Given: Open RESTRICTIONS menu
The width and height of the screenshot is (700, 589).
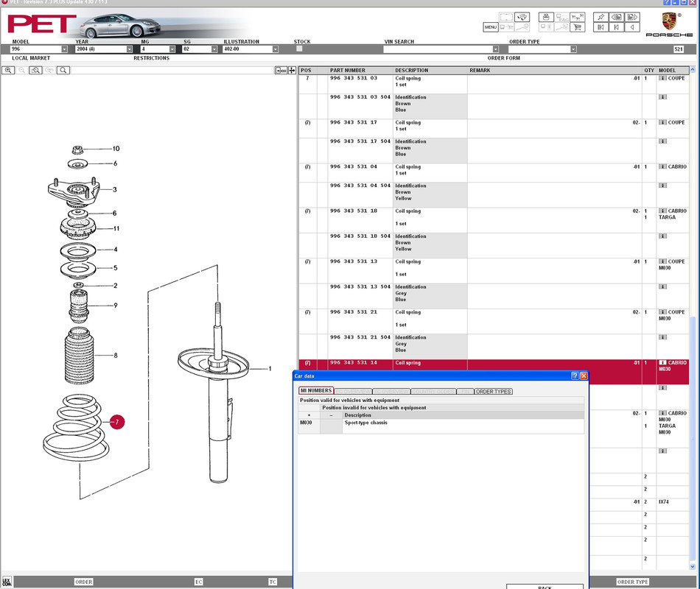Looking at the screenshot, I should click(151, 58).
